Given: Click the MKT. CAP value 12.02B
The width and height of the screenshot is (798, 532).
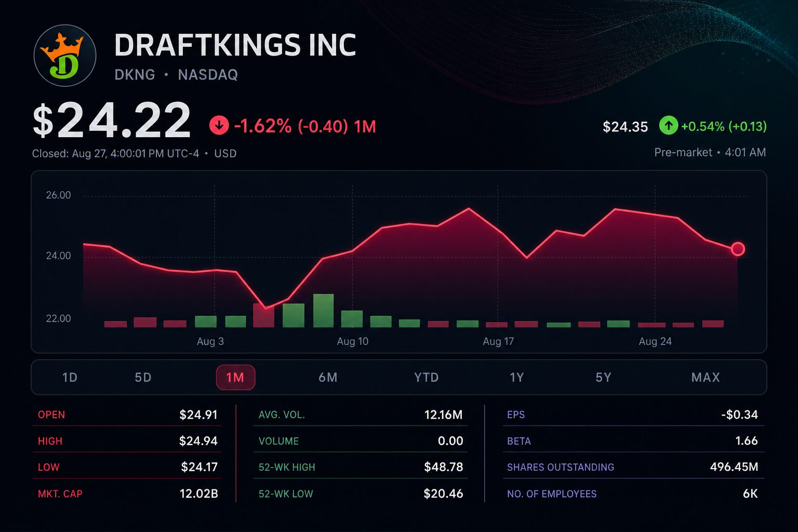Looking at the screenshot, I should click(x=198, y=494).
